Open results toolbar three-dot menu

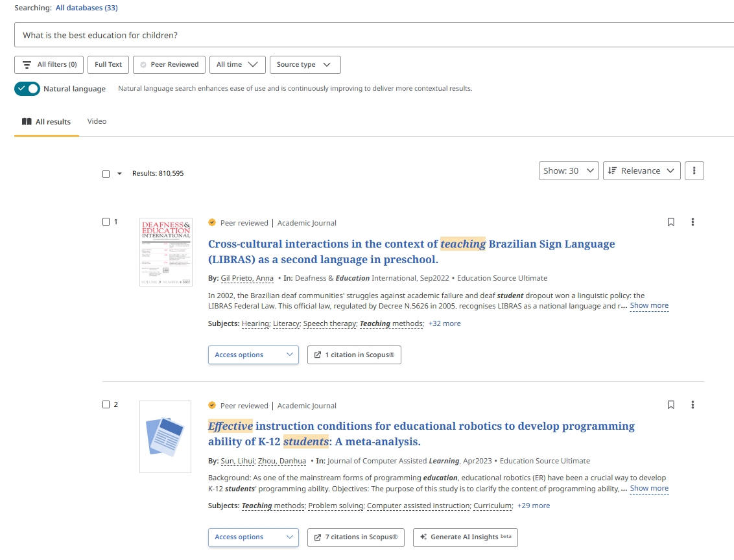click(x=694, y=170)
